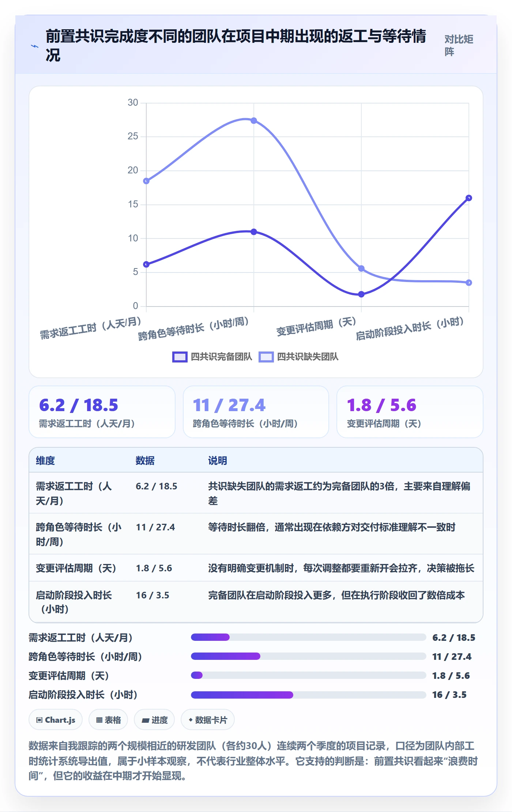Click table cell 跨角色等待时长（小时/周）
Screen dimensions: 512x812
(78, 534)
